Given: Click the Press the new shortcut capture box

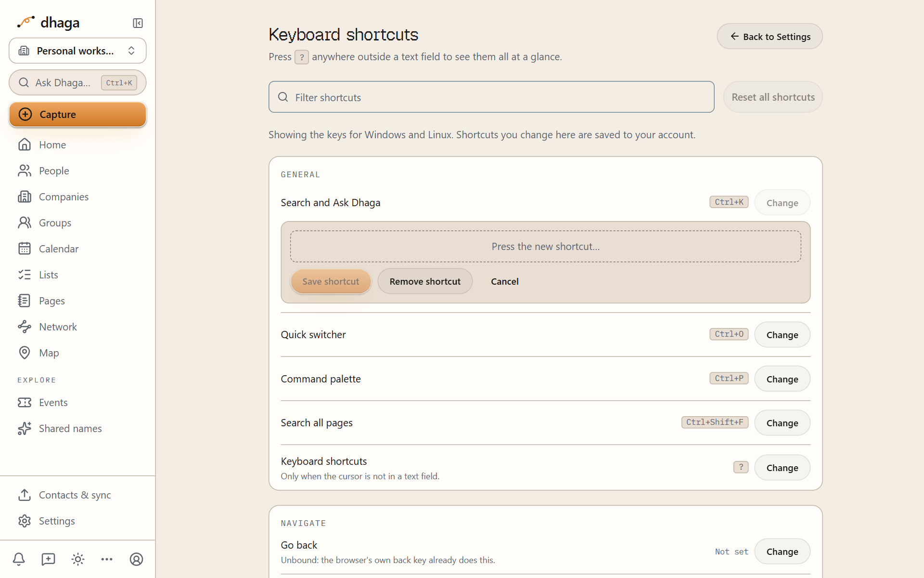Looking at the screenshot, I should 545,247.
